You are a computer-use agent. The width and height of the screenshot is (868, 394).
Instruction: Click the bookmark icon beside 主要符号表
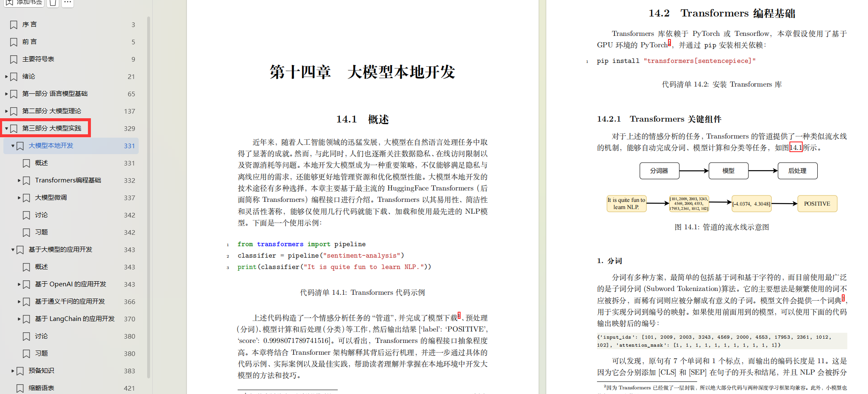pyautogui.click(x=14, y=60)
